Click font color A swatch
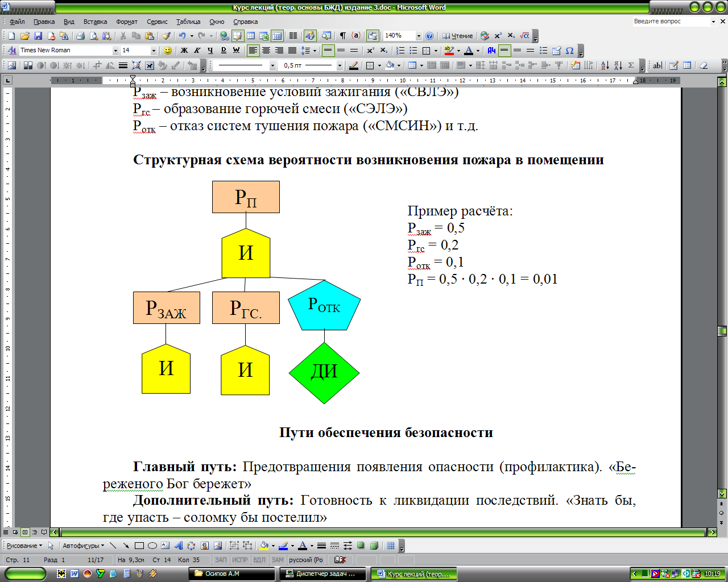This screenshot has width=728, height=582. pos(469,51)
